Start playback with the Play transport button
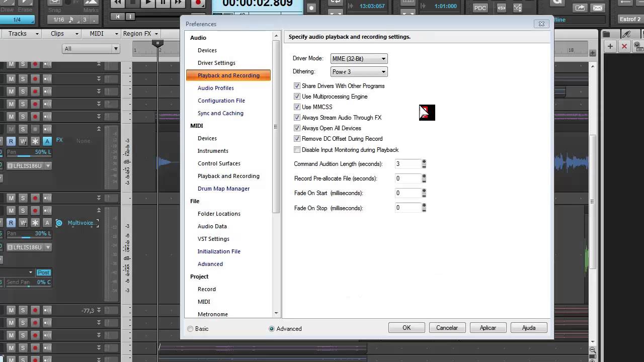644x362 pixels. (148, 3)
